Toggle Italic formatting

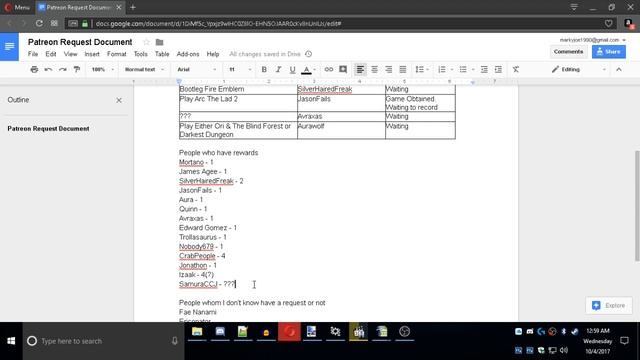click(x=278, y=69)
